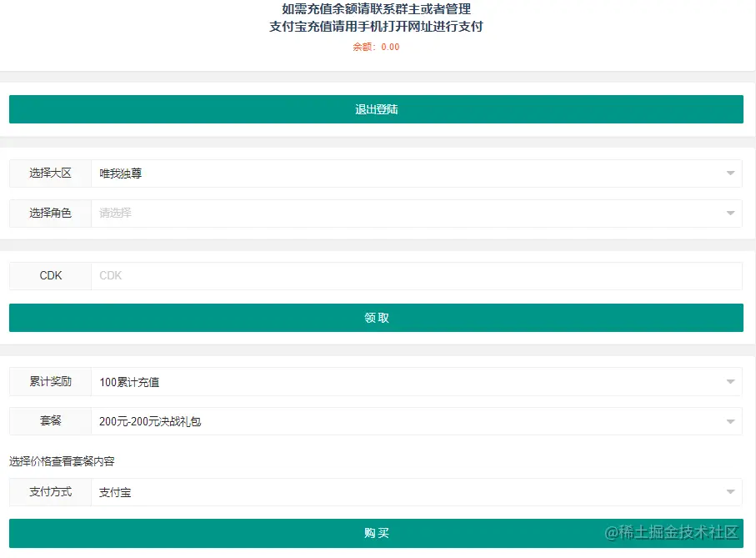Open the 累计奖励 dropdown showing 100累计充值
Viewport: 756px width, 558px height.
(417, 382)
